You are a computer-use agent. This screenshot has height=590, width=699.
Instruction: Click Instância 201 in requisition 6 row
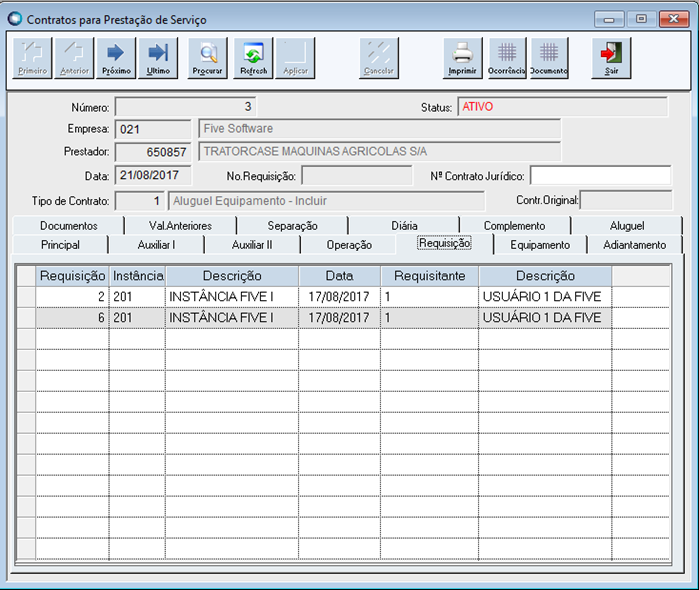click(x=137, y=318)
